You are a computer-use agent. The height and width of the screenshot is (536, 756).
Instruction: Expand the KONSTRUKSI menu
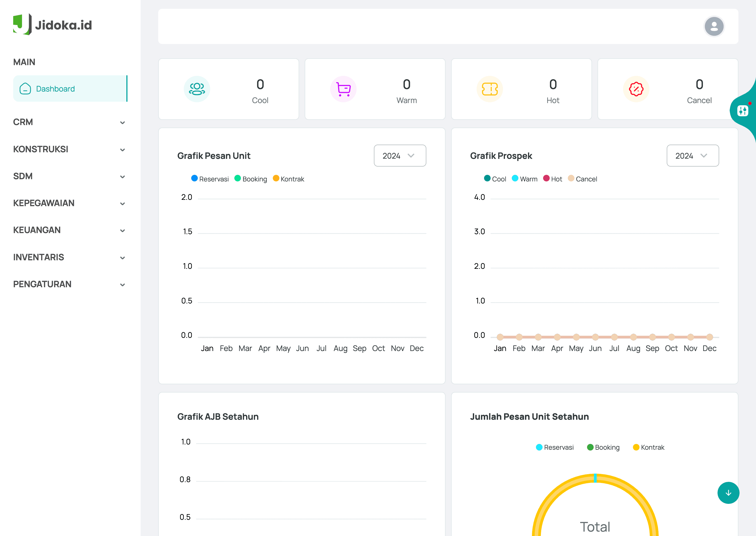(70, 149)
